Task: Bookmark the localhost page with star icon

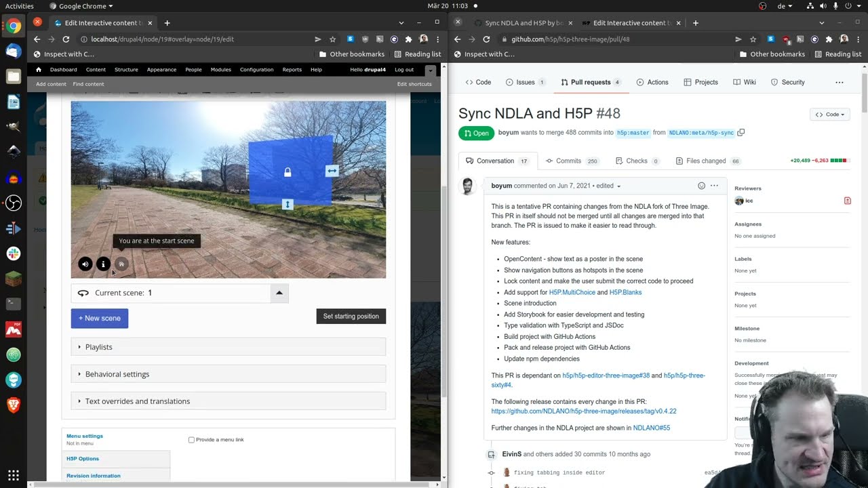Action: (x=332, y=39)
